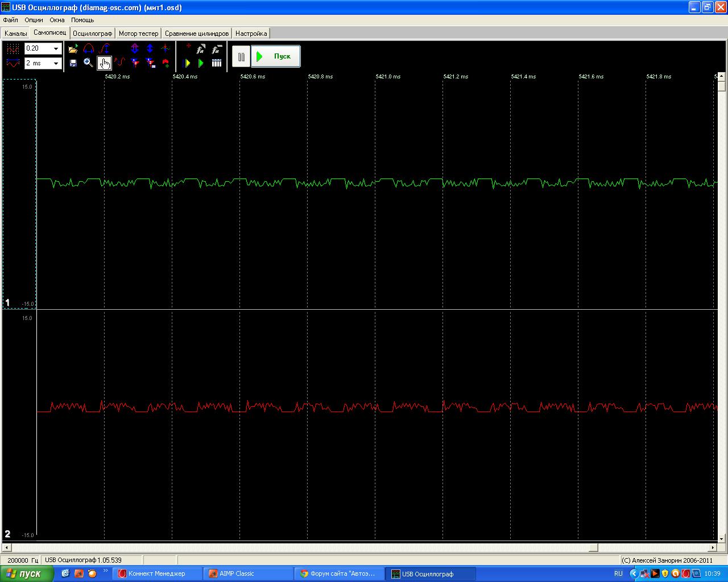Click the blue vertical double-arrow icon
Screen dimensions: 728x582
tap(150, 49)
